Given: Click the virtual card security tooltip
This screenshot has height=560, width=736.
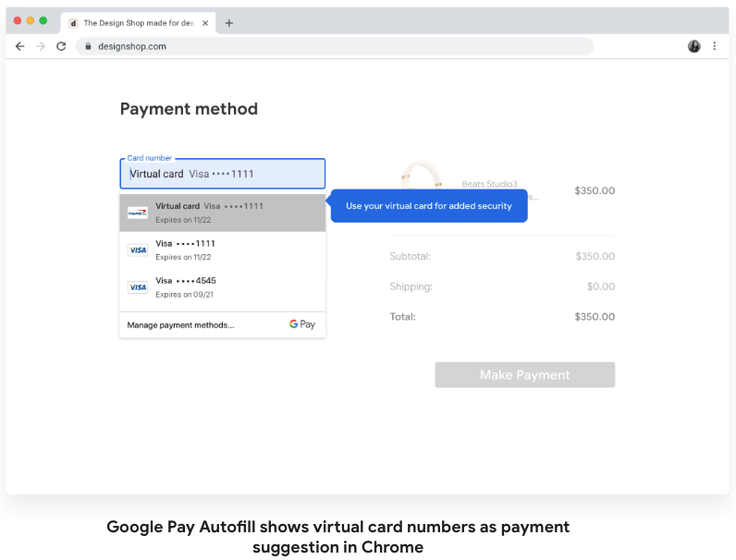Looking at the screenshot, I should coord(429,206).
